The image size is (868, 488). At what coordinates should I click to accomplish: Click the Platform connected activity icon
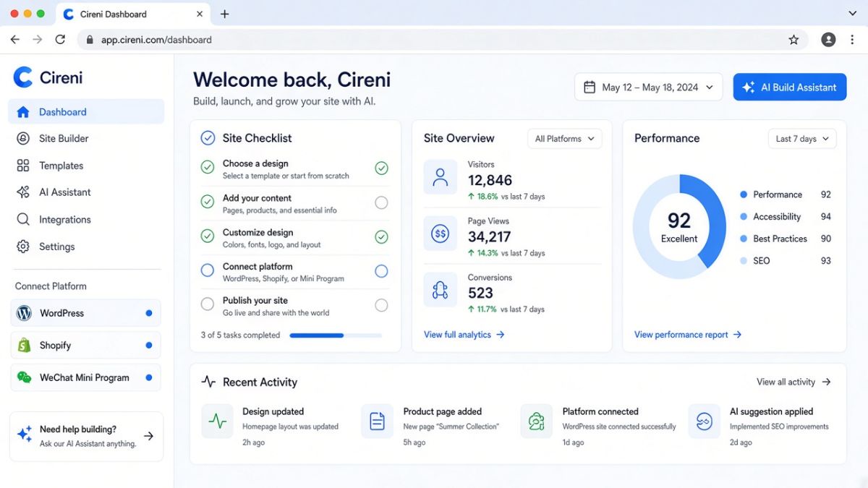coord(537,421)
